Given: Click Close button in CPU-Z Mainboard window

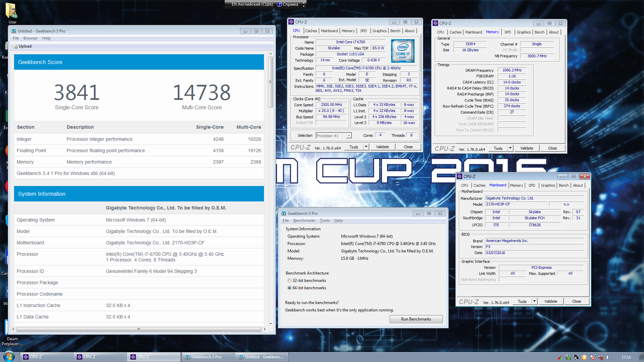Looking at the screenshot, I should (577, 301).
